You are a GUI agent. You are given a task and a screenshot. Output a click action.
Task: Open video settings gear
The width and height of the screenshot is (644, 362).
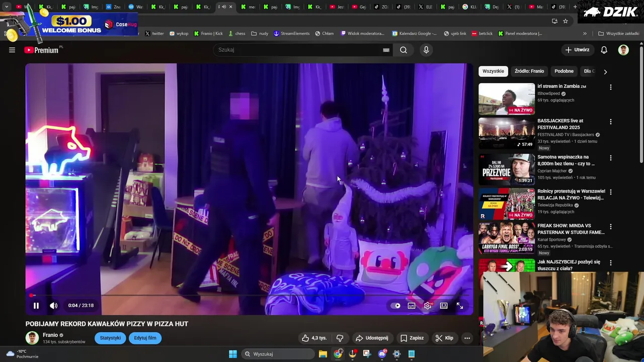428,306
